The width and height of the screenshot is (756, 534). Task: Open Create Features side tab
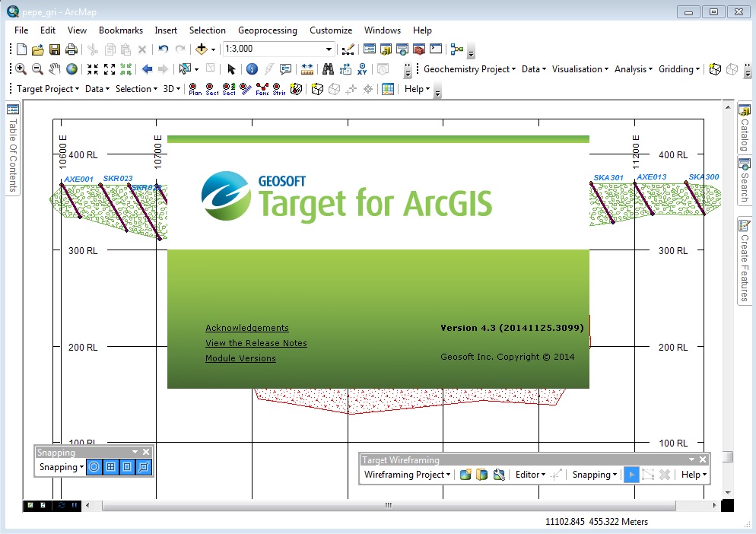(x=745, y=261)
